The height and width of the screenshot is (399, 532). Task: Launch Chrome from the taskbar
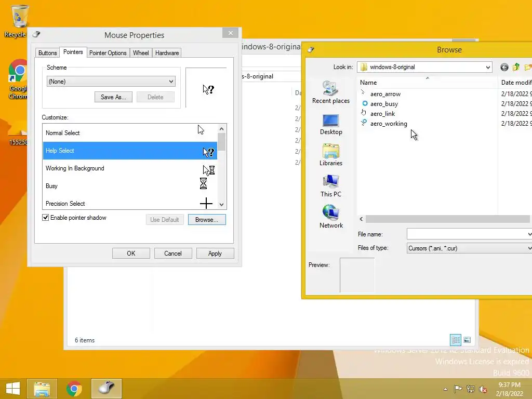click(x=74, y=389)
